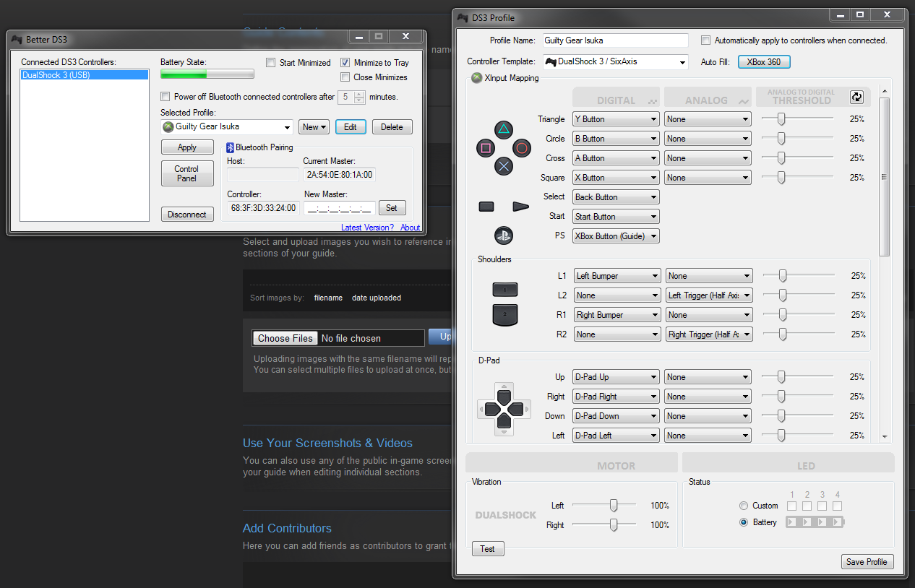Click the Square face button icon
Viewport: 915px width, 588px height.
coord(485,149)
